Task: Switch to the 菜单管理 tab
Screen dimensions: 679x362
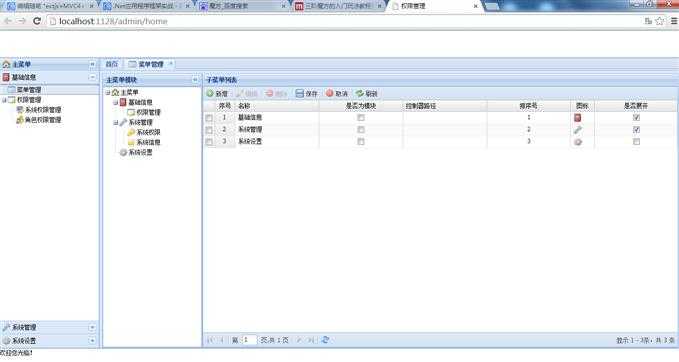Action: (x=150, y=65)
